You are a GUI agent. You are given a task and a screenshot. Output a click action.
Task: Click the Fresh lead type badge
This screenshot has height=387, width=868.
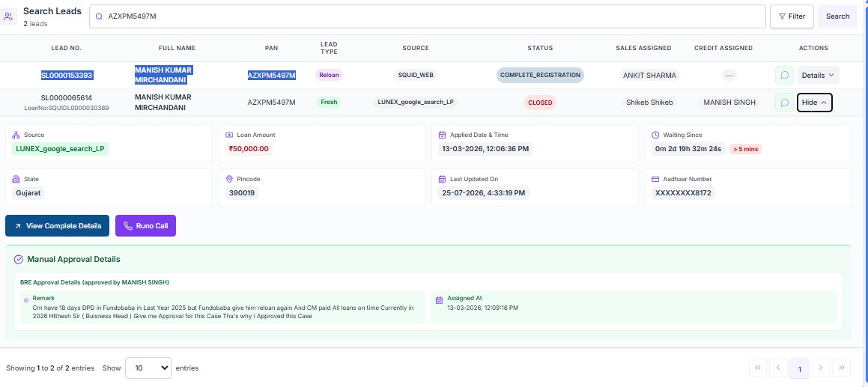[x=329, y=102]
